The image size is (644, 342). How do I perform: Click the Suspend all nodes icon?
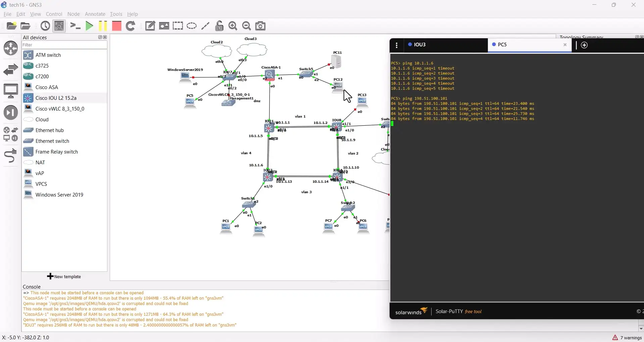pos(103,26)
